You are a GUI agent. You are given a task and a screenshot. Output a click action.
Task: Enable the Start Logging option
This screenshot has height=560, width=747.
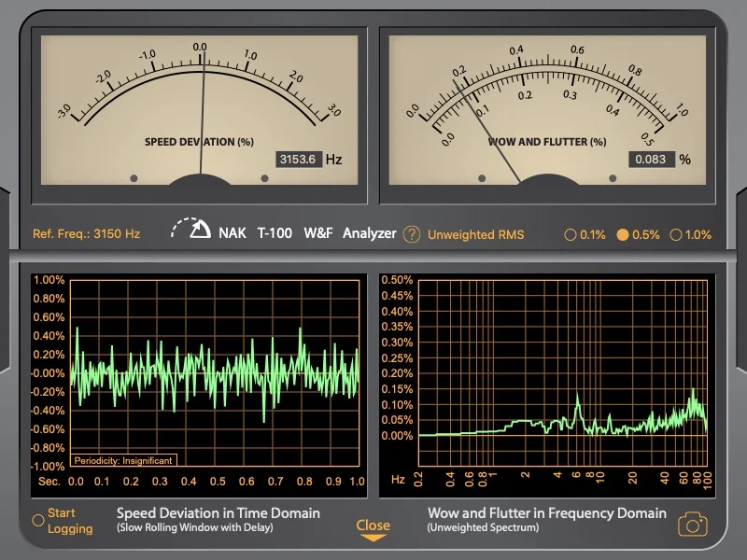pos(38,520)
